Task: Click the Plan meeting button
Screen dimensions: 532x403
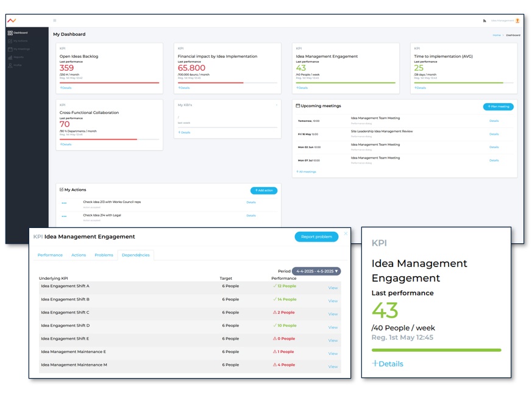Action: point(498,107)
